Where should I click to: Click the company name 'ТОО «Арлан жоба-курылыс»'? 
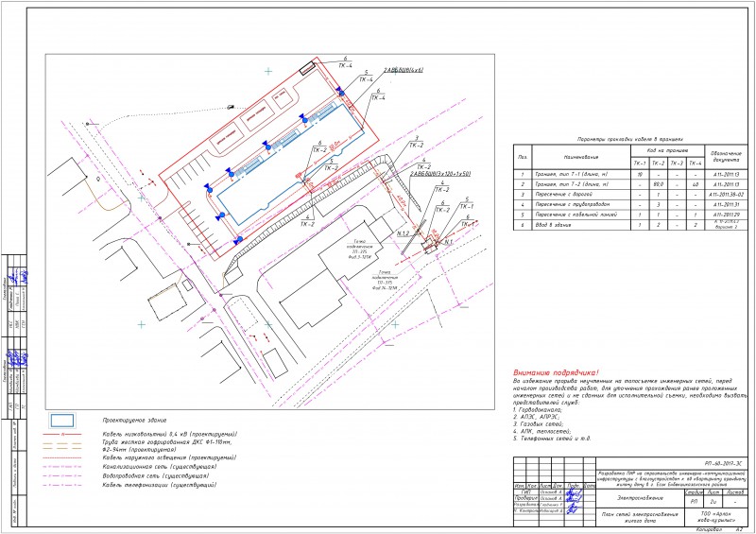coord(717,518)
